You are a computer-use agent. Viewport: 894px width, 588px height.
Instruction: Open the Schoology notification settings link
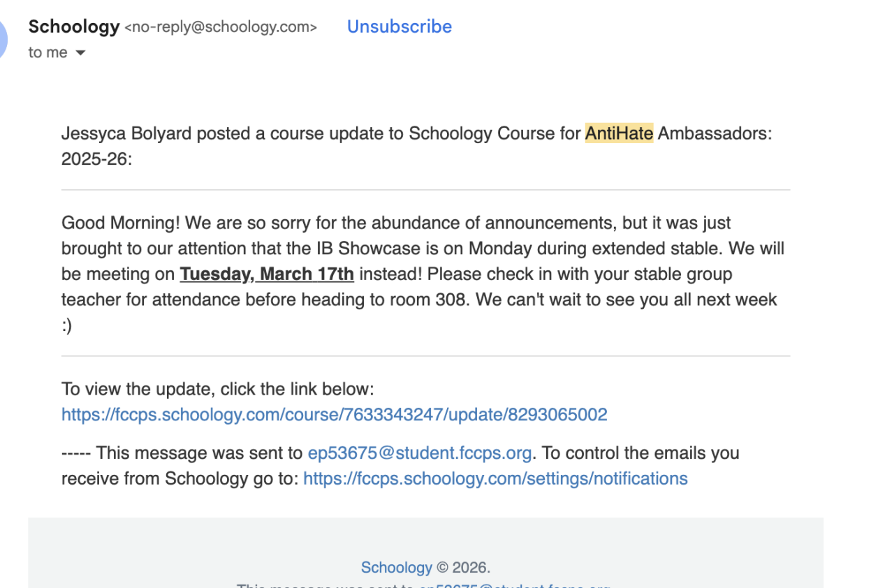point(495,478)
